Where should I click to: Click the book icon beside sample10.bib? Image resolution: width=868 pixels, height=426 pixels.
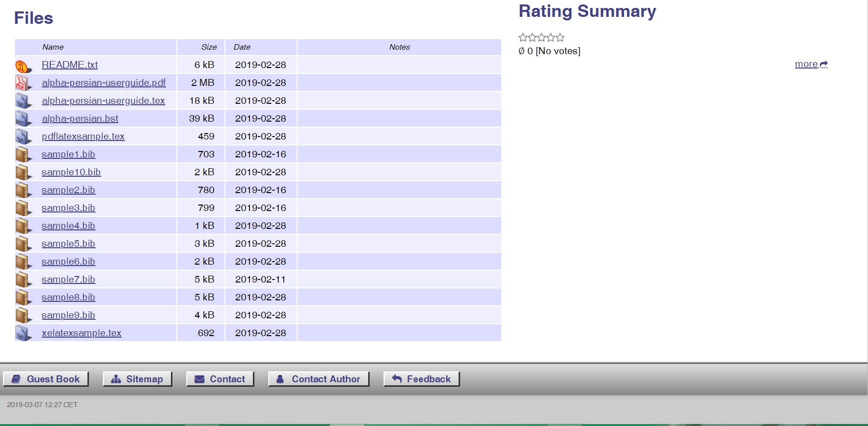coord(22,172)
